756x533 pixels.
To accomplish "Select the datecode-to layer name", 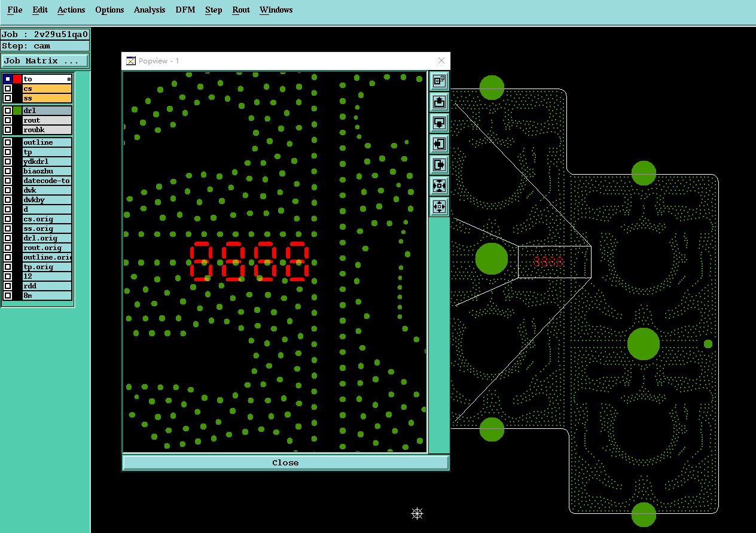I will click(x=47, y=181).
